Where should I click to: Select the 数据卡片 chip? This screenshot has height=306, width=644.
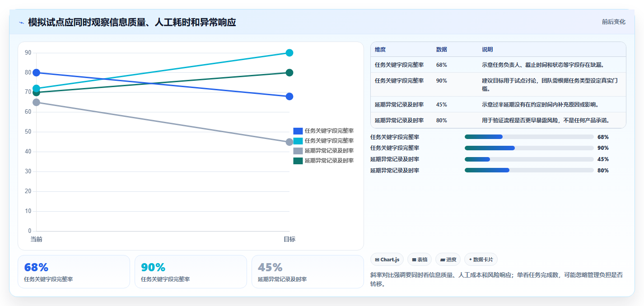pos(481,260)
